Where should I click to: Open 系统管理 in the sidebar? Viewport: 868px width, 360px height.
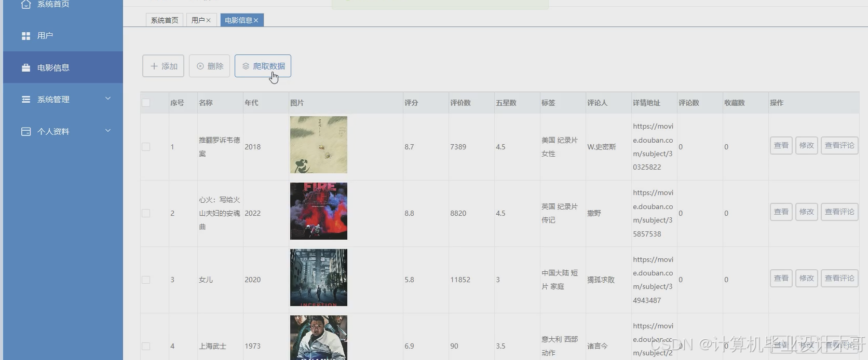pos(63,99)
